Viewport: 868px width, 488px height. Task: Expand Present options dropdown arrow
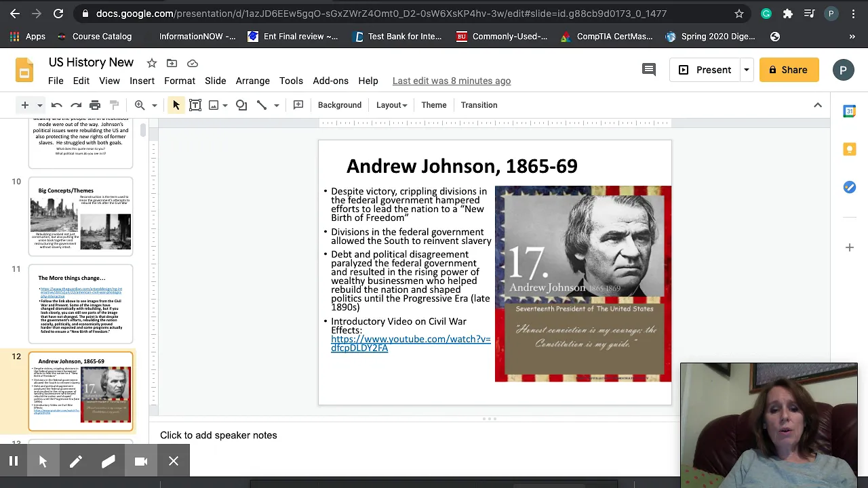coord(746,70)
